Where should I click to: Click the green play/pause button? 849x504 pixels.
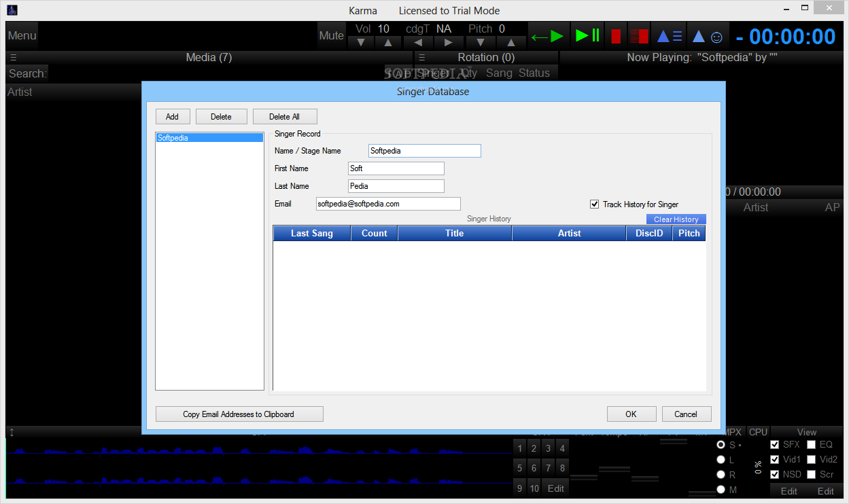coord(587,35)
